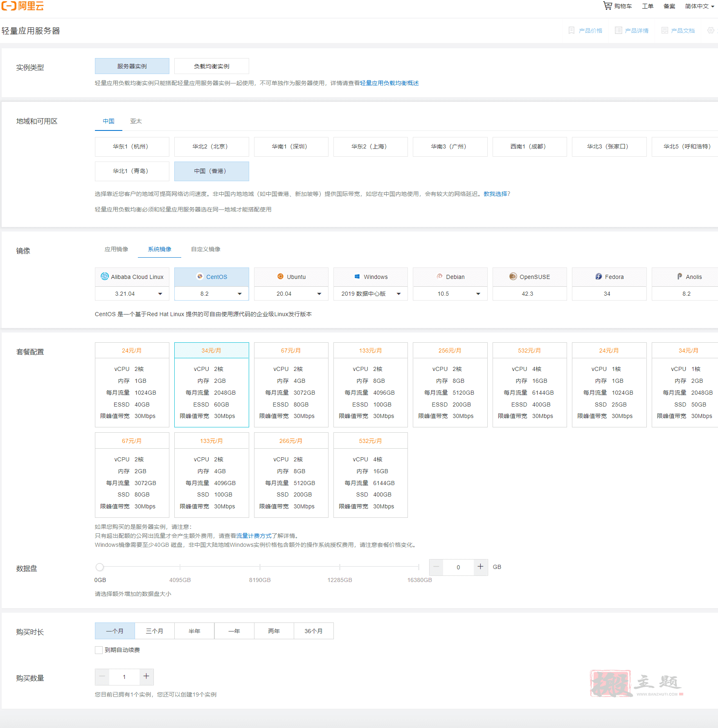The height and width of the screenshot is (728, 718).
Task: Switch to 系统镜像 tab
Action: [160, 249]
